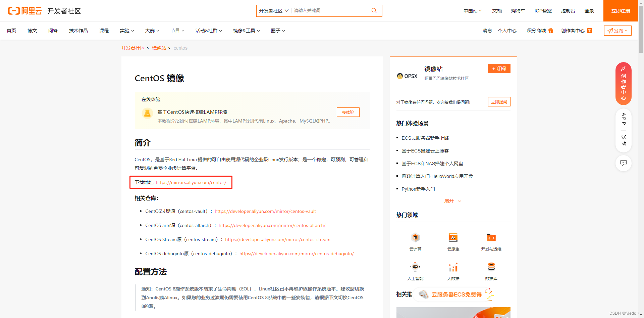This screenshot has height=318, width=644.
Task: Click the keyword search input field
Action: pyautogui.click(x=330, y=11)
